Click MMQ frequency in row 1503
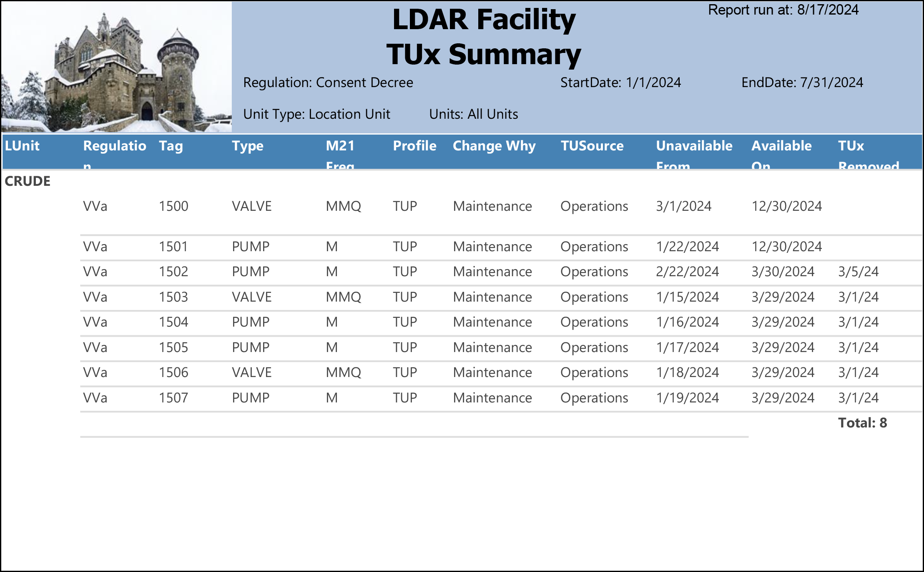 click(344, 297)
